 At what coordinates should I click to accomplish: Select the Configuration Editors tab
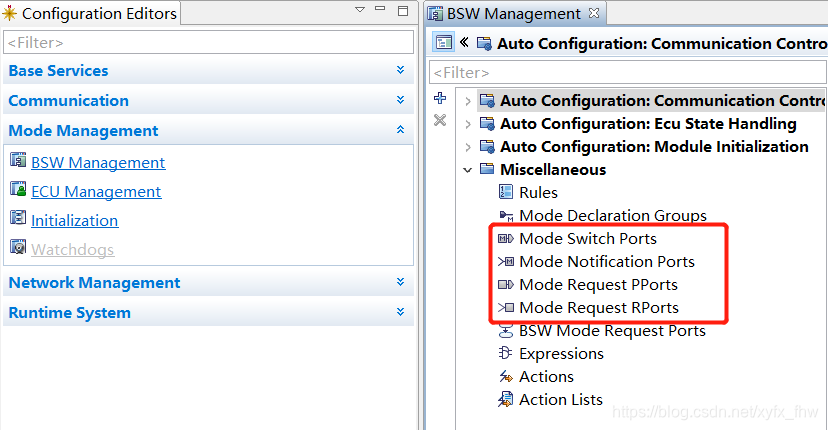click(90, 13)
